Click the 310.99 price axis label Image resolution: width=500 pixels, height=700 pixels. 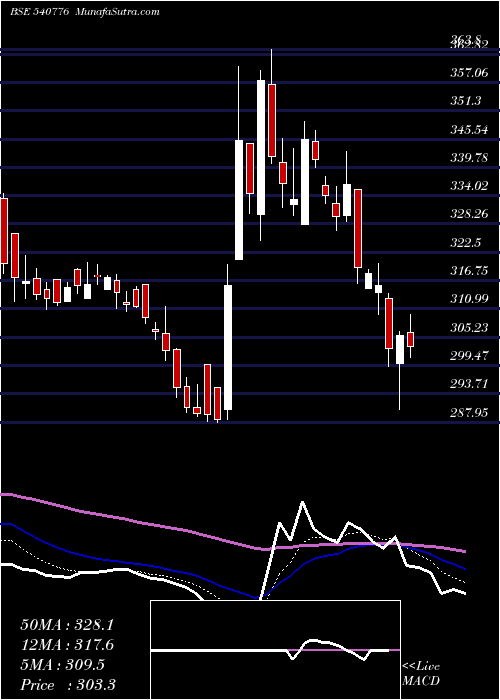[x=469, y=299]
